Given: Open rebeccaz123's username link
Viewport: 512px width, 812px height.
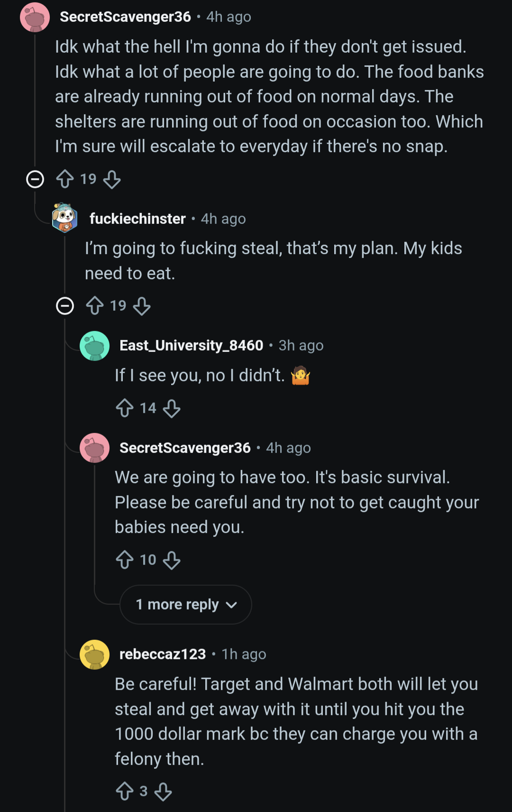Looking at the screenshot, I should 163,654.
